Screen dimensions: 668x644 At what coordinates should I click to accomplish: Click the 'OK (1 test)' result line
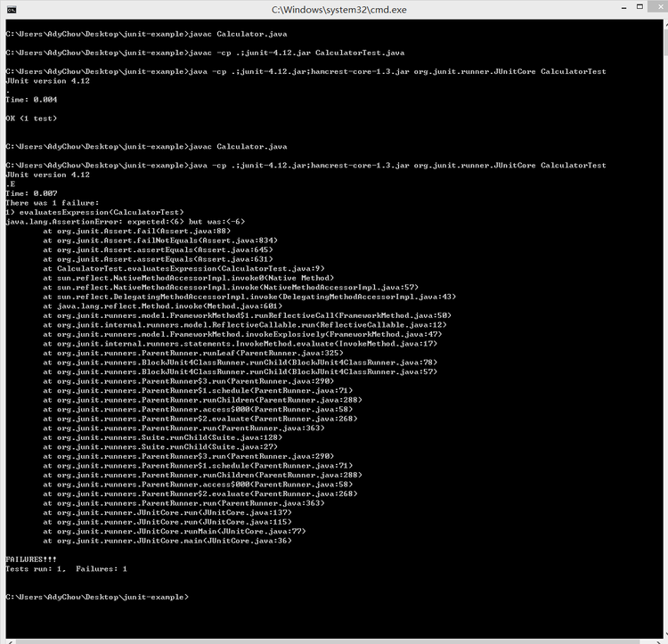click(x=31, y=118)
